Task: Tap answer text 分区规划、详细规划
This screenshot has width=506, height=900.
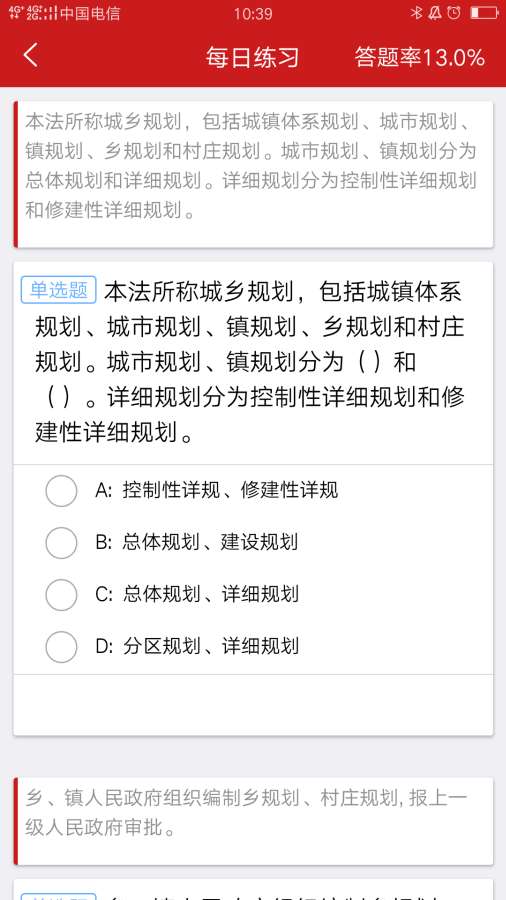Action: [211, 646]
